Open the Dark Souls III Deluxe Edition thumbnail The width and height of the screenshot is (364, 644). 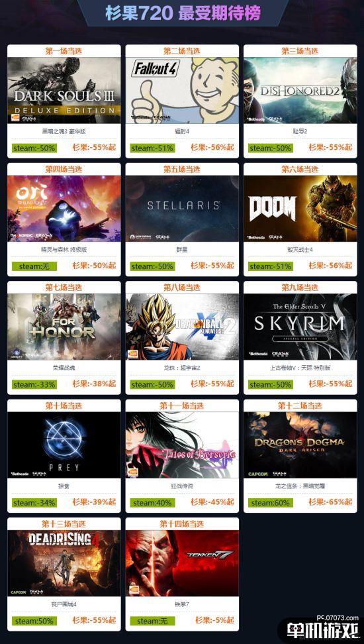pyautogui.click(x=64, y=90)
